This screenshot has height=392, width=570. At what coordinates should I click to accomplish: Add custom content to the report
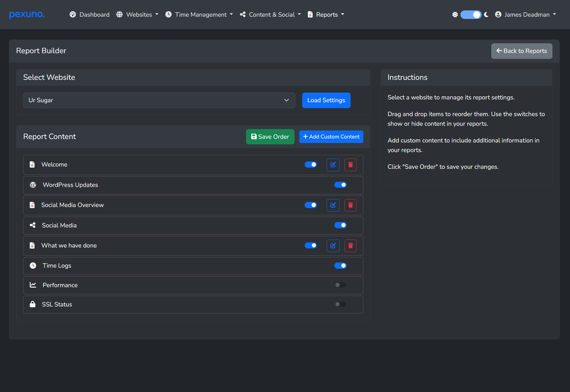pyautogui.click(x=331, y=137)
